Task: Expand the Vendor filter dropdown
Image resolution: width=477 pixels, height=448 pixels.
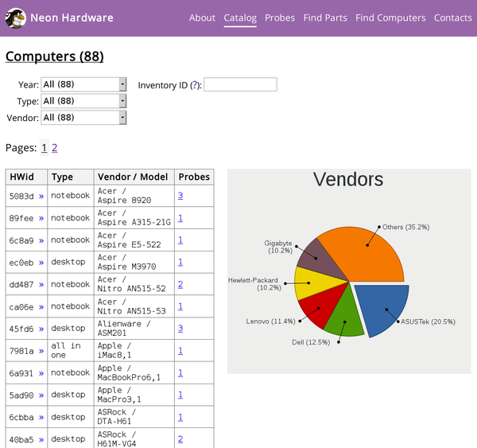Action: point(83,118)
